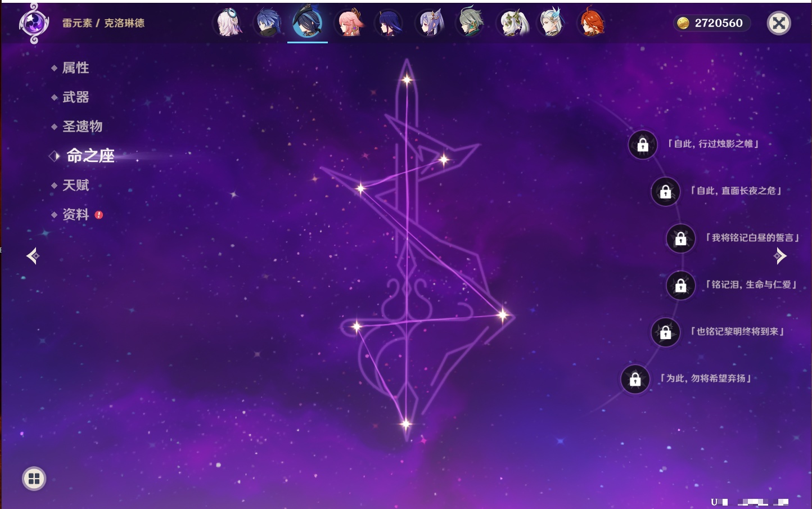Open constellation 「我将铭记白昼的誓言」 text

(752, 238)
